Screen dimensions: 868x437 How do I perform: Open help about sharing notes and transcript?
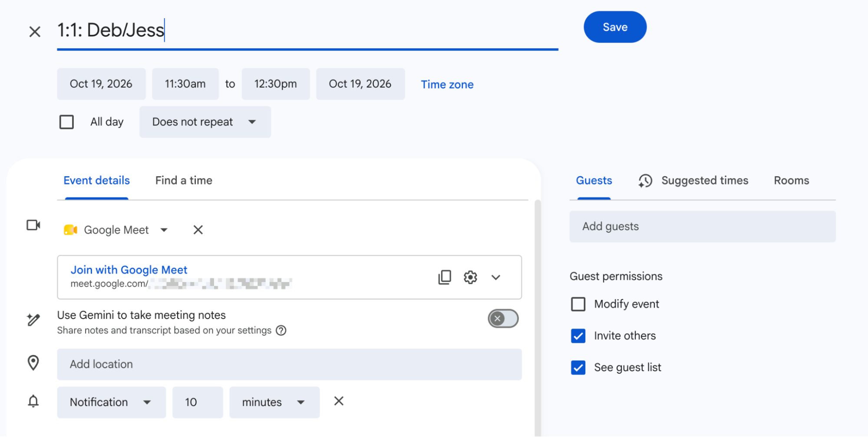281,331
